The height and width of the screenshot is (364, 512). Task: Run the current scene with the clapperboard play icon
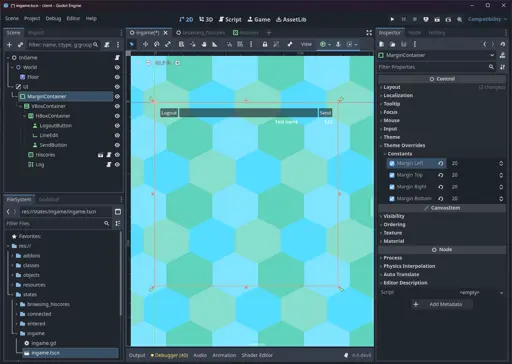[437, 19]
